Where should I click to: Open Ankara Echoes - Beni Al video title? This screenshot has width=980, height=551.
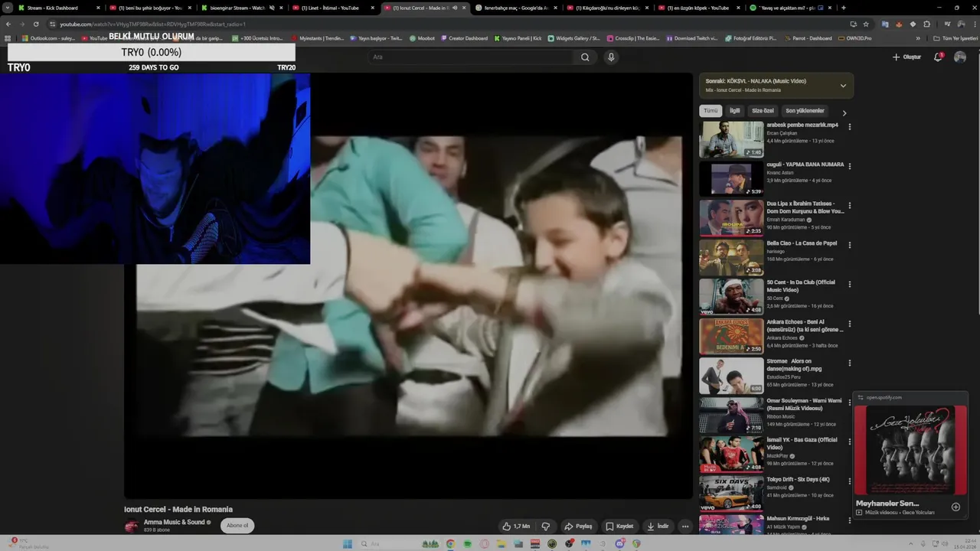tap(805, 325)
